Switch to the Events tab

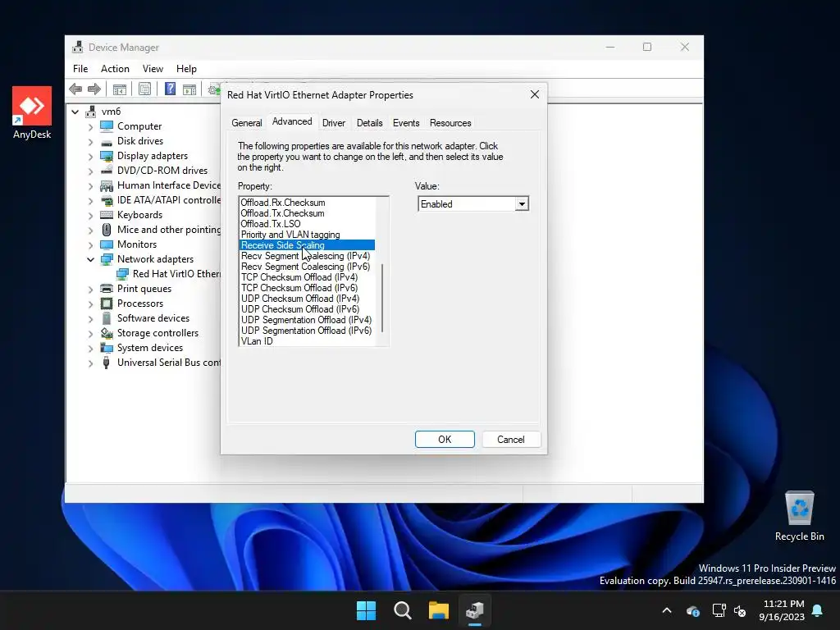pos(406,123)
